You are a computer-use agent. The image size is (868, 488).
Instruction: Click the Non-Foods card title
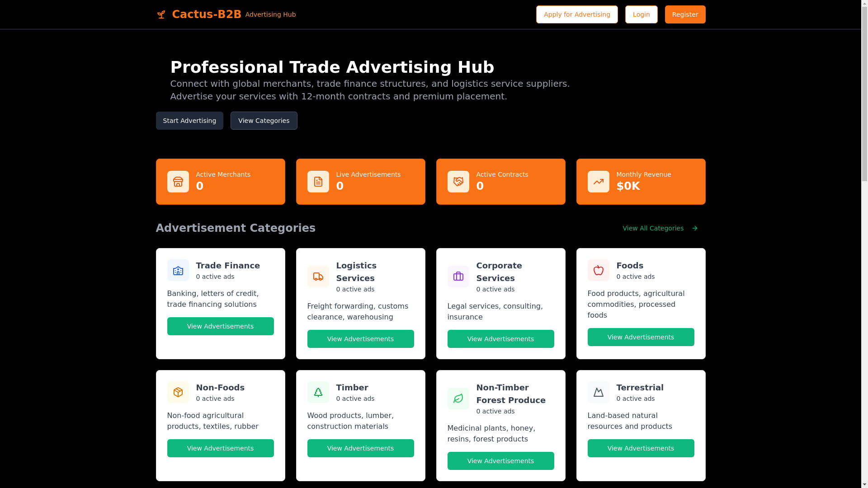pyautogui.click(x=220, y=388)
